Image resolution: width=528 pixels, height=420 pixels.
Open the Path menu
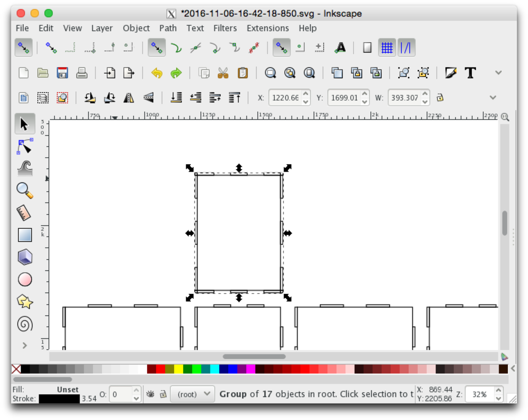point(168,28)
